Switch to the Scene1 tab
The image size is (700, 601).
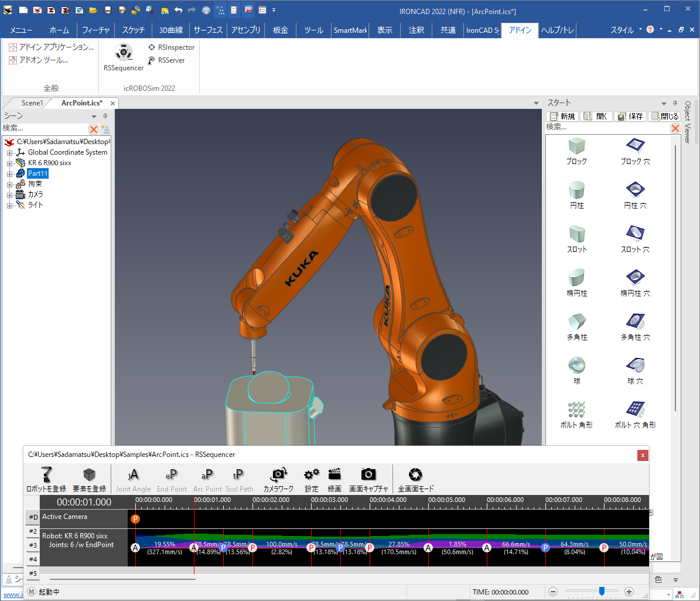32,103
